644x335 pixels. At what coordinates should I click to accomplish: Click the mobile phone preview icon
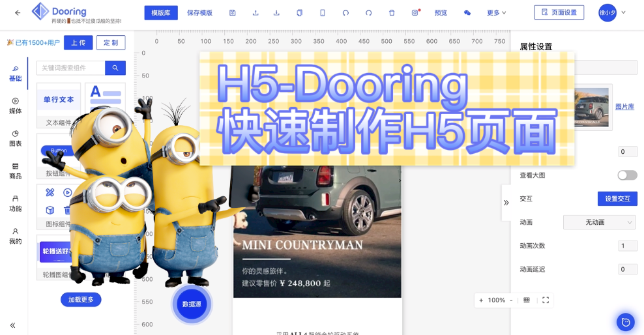(x=323, y=13)
